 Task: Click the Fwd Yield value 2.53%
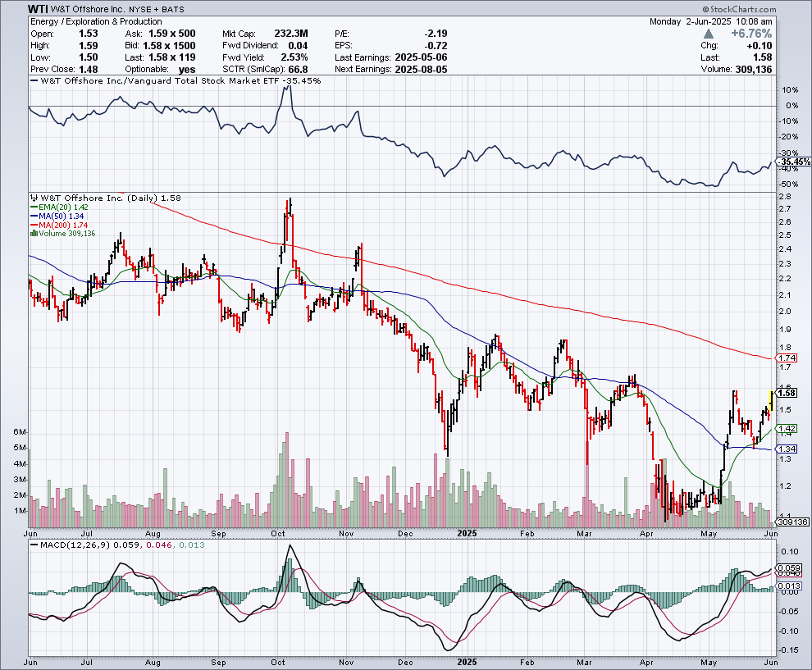(294, 57)
